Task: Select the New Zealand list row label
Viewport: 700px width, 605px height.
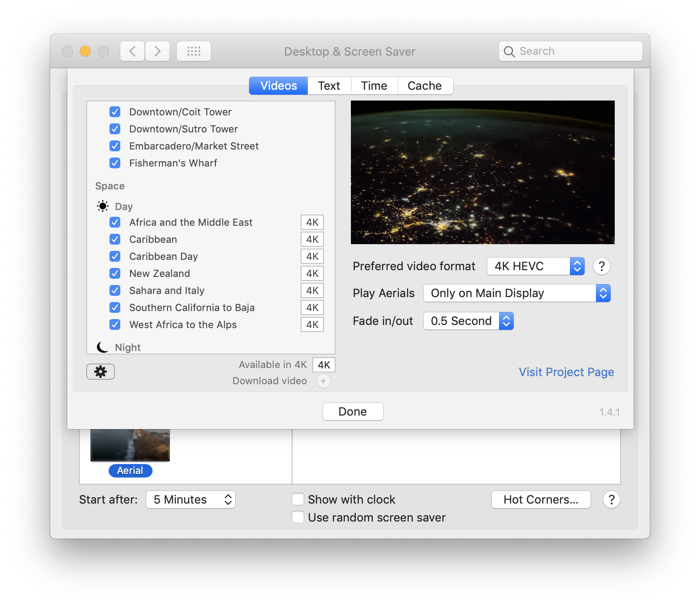Action: point(160,273)
